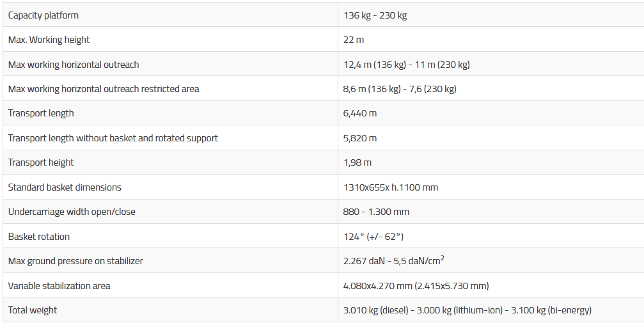Select the "136 kg - 230 kg" value cell
This screenshot has height=323, width=644.
tap(375, 15)
